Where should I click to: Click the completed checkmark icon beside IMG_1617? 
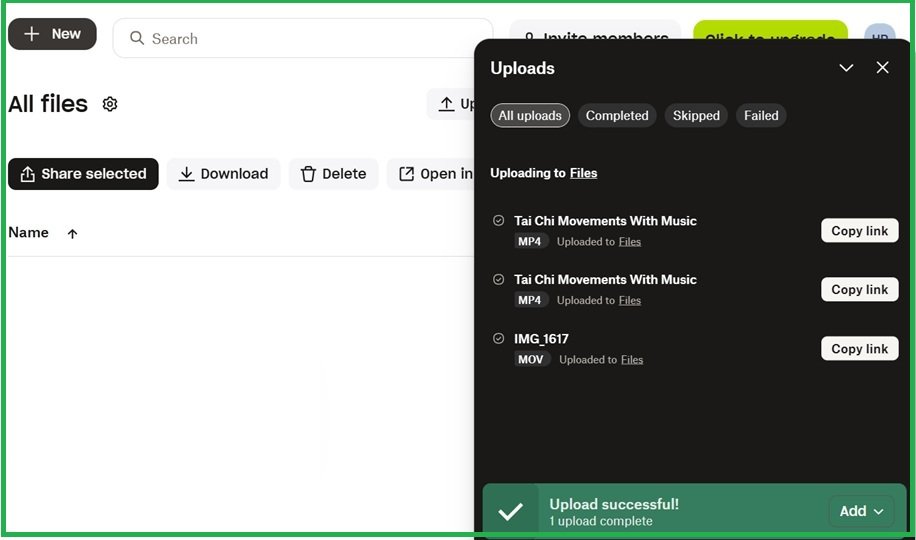pos(498,338)
